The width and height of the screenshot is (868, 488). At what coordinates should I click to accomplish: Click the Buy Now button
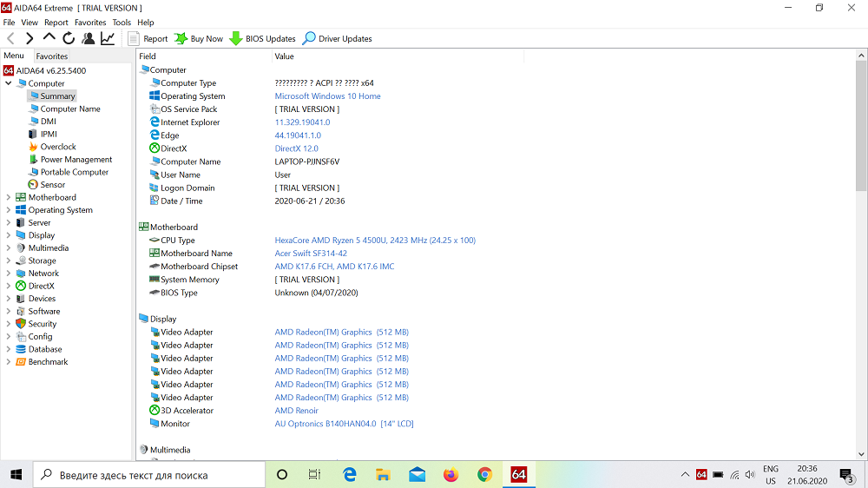click(x=199, y=39)
